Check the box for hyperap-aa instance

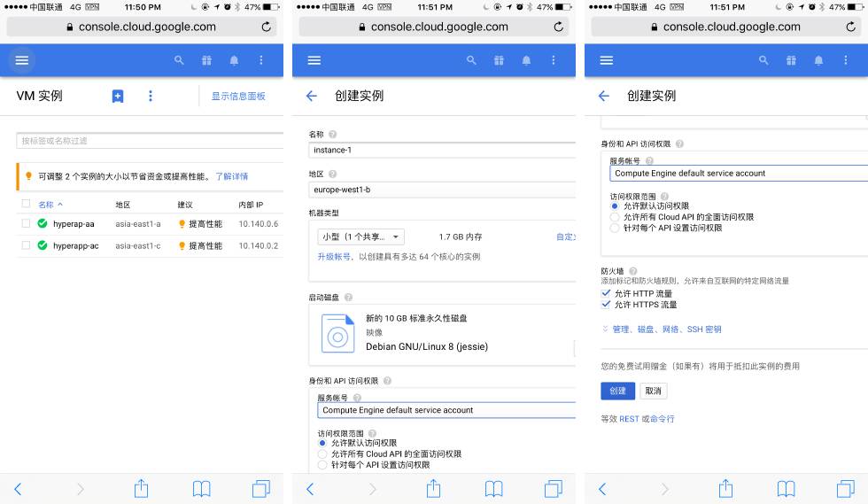26,223
